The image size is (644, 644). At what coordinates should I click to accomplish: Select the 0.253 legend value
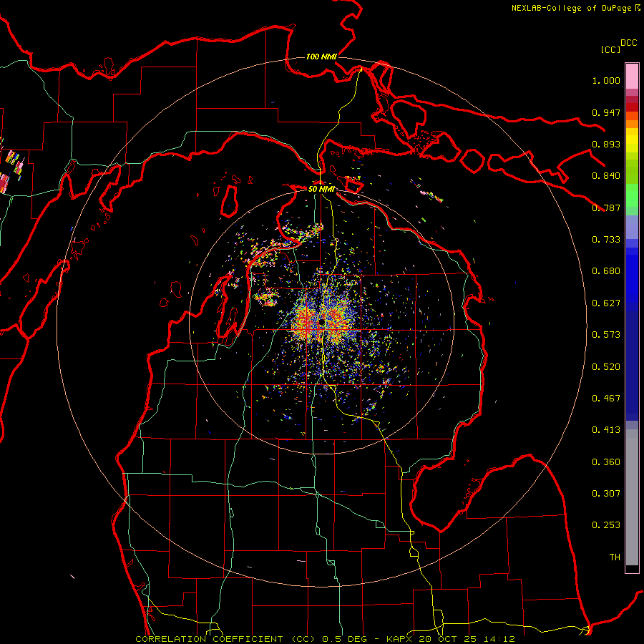[x=606, y=525]
